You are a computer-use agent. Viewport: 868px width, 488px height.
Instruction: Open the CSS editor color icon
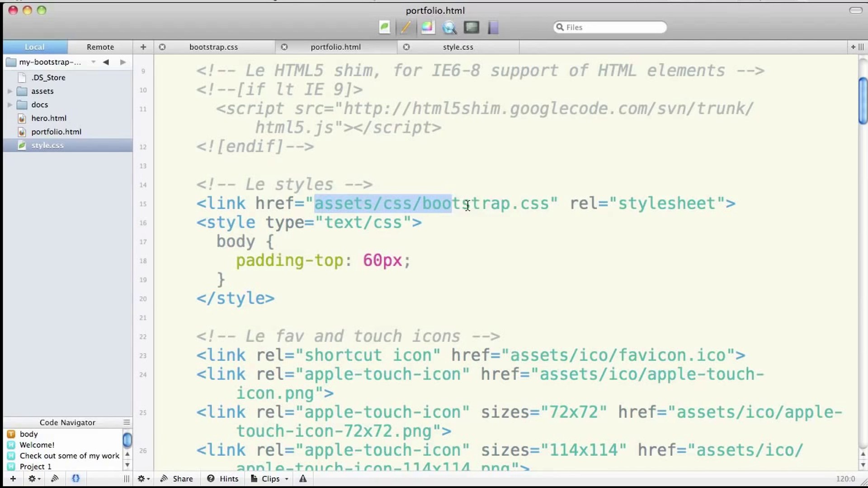(x=428, y=28)
